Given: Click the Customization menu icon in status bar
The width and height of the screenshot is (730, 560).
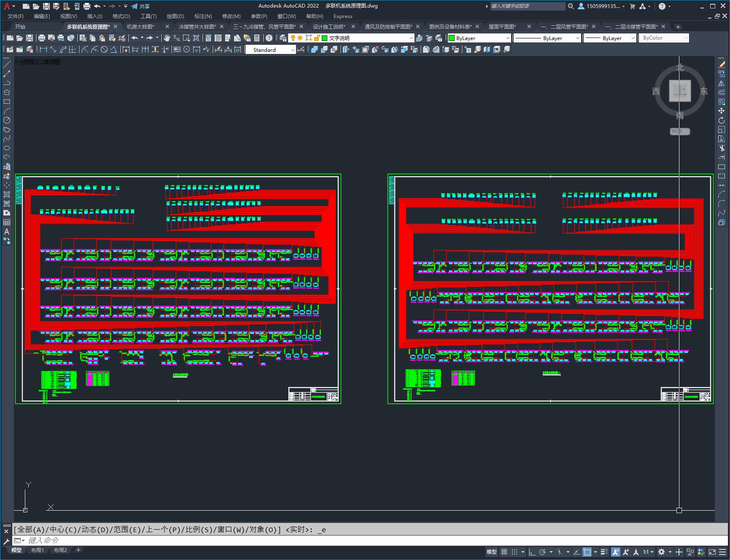Looking at the screenshot, I should point(723,552).
